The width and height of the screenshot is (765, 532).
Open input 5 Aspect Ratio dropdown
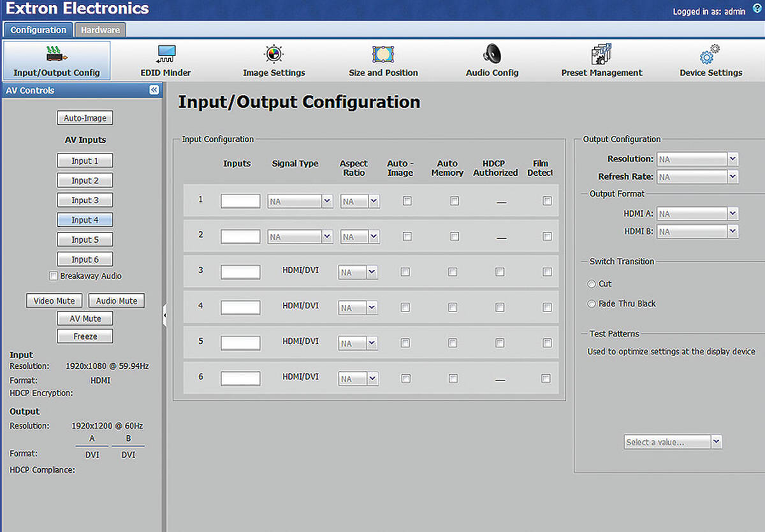click(x=358, y=343)
